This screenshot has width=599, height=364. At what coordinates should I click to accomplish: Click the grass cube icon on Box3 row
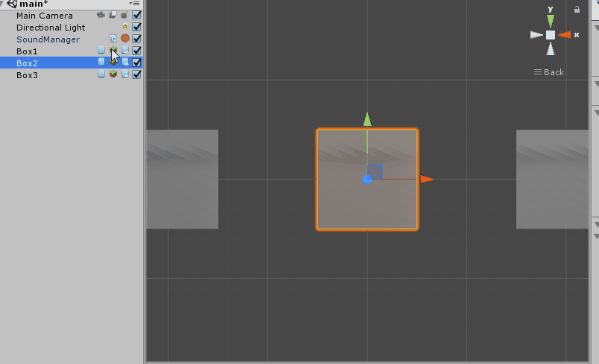[x=113, y=74]
